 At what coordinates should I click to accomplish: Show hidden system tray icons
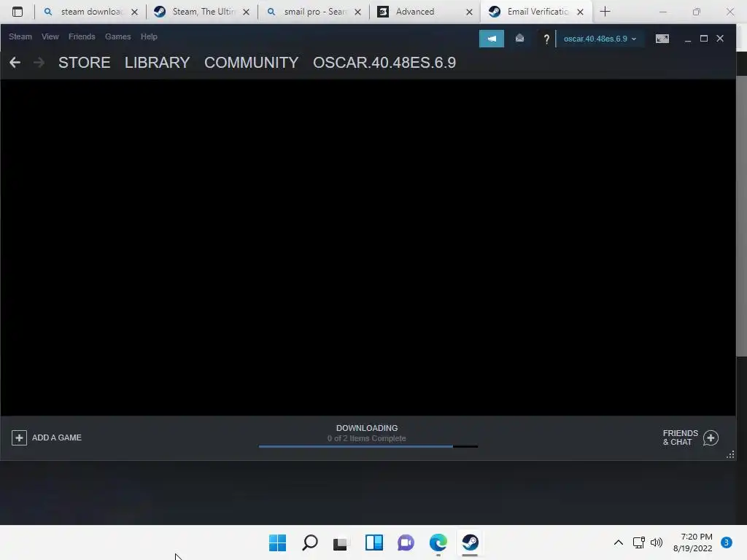[x=618, y=542]
